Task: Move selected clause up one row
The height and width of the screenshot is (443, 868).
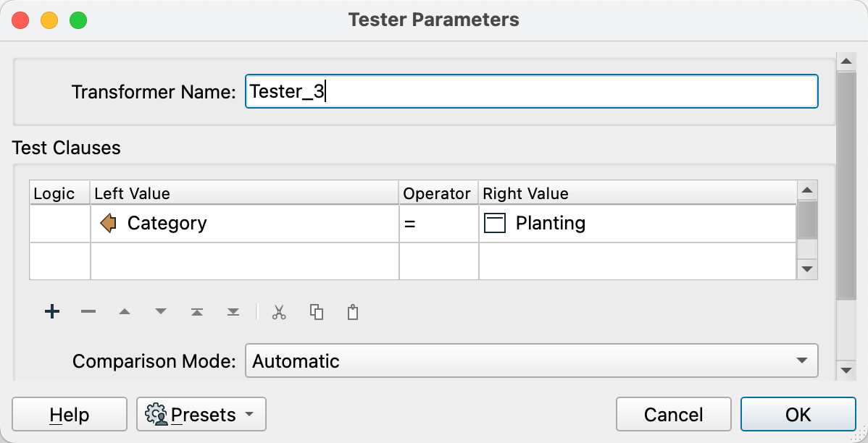Action: [125, 312]
